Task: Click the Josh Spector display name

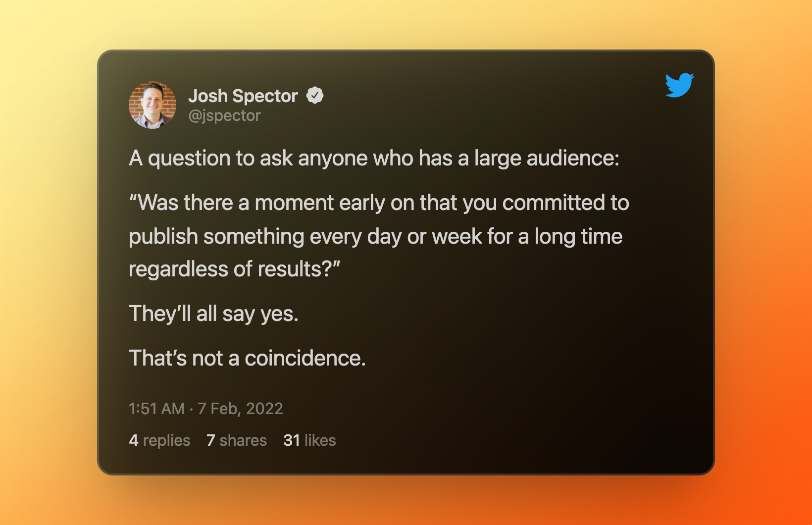Action: click(243, 96)
